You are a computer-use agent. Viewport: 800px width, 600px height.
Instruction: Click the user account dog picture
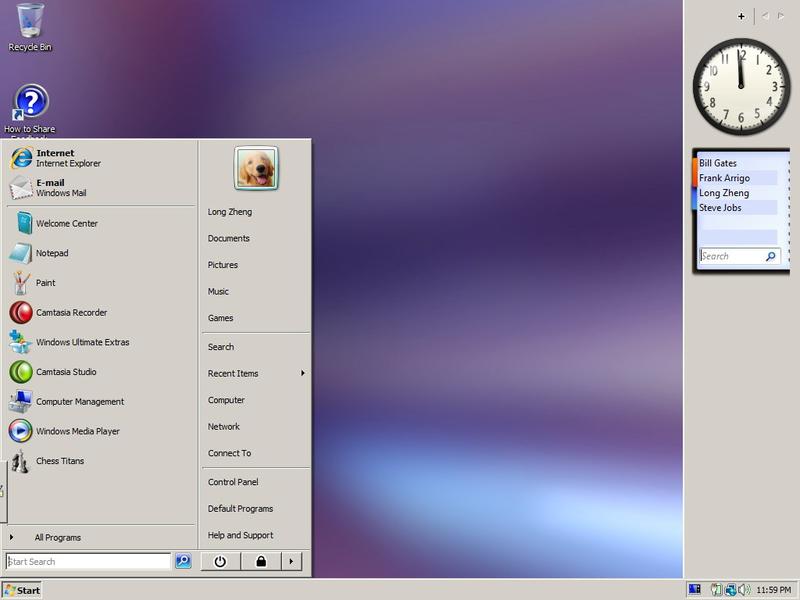256,168
